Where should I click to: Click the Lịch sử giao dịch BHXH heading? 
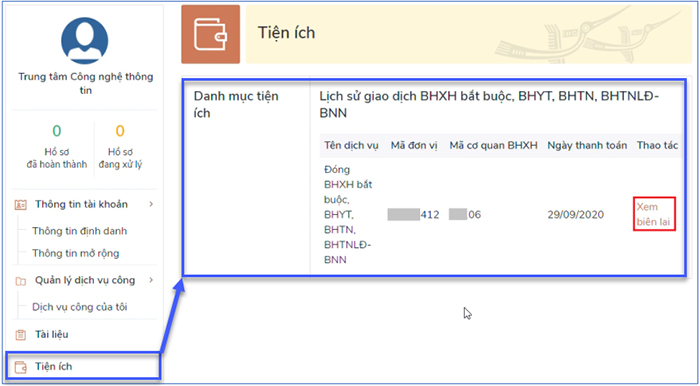tap(490, 104)
